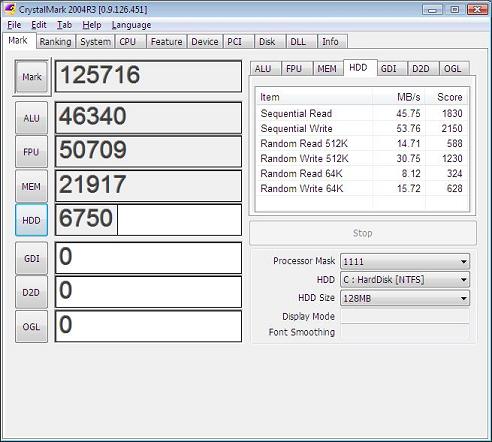Click the HDD score progress field
Image resolution: width=492 pixels, height=442 pixels.
[x=148, y=220]
